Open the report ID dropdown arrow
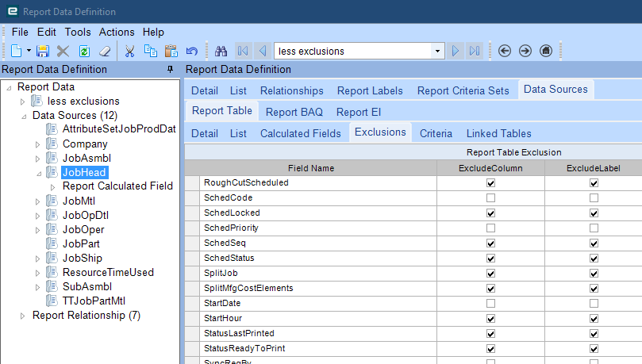Screen dimensions: 642x364 (x=438, y=51)
